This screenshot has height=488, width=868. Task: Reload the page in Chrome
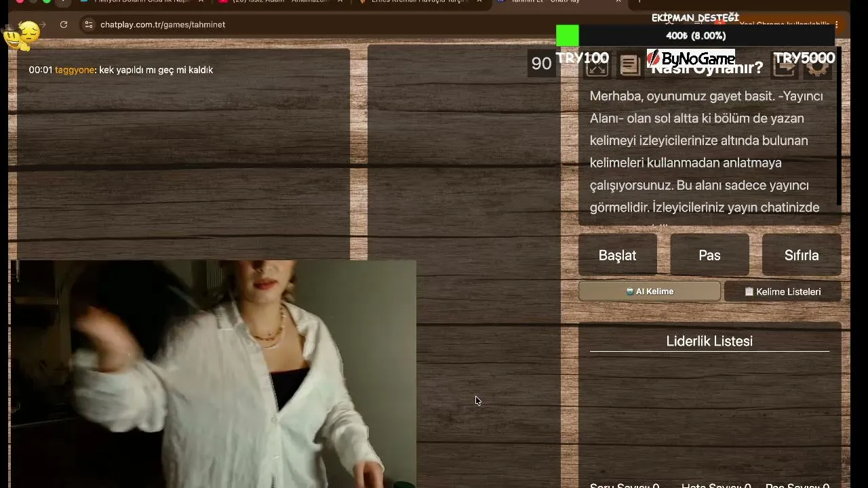click(x=64, y=24)
